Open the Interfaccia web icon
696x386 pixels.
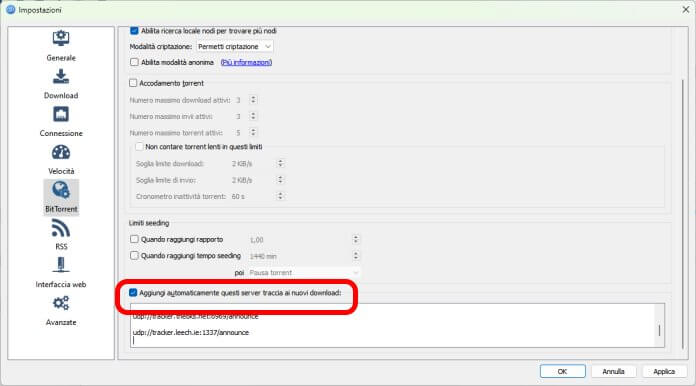61,265
